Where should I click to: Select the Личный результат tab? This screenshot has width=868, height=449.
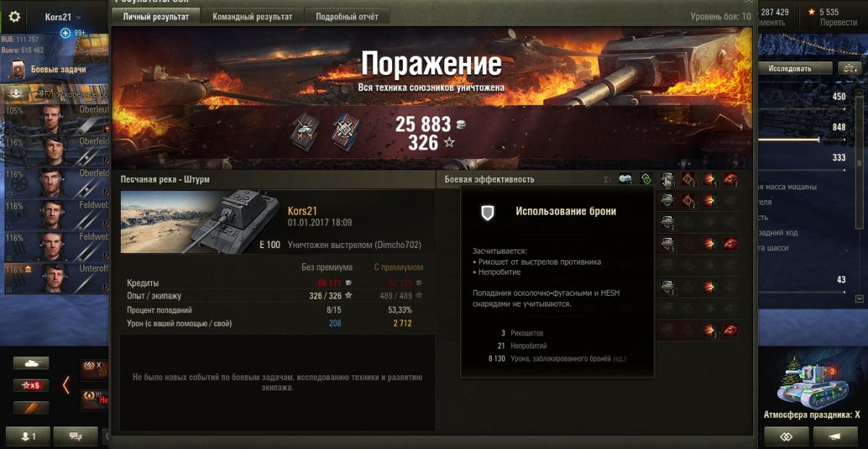click(x=156, y=17)
